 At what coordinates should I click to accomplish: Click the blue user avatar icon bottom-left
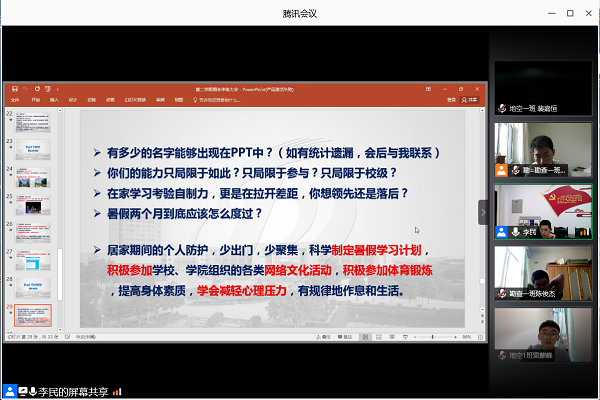(x=10, y=390)
